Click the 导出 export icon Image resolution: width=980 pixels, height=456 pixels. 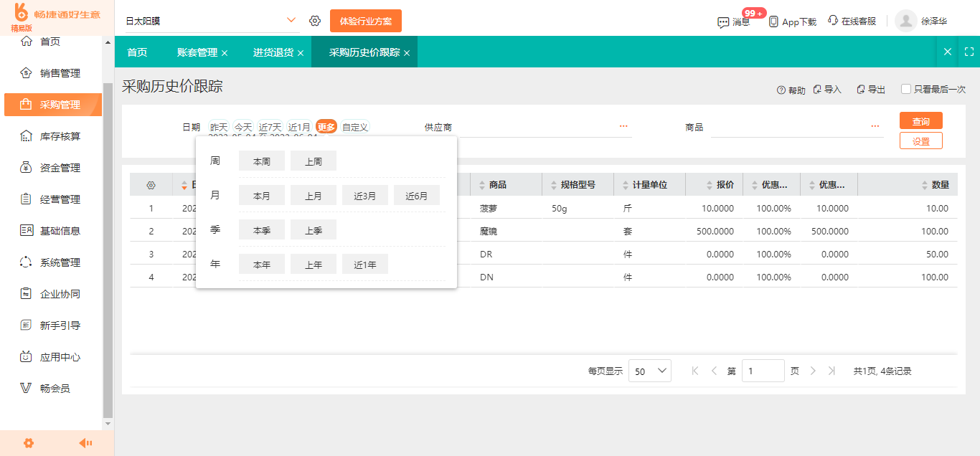(860, 89)
